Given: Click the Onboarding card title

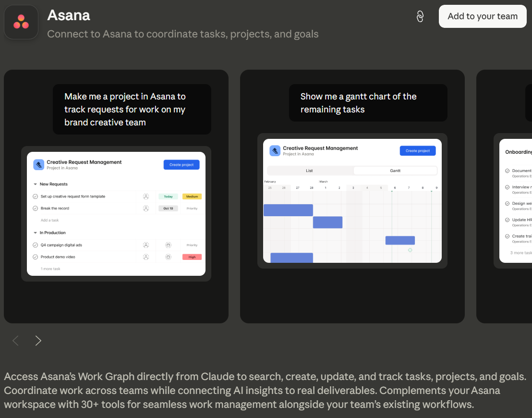Looking at the screenshot, I should click(x=519, y=152).
